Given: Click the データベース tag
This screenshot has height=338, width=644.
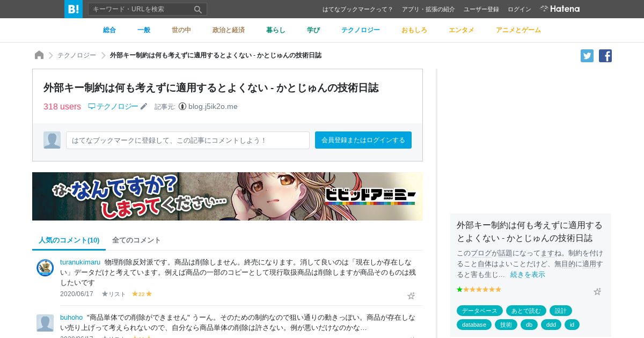Looking at the screenshot, I should (480, 311).
